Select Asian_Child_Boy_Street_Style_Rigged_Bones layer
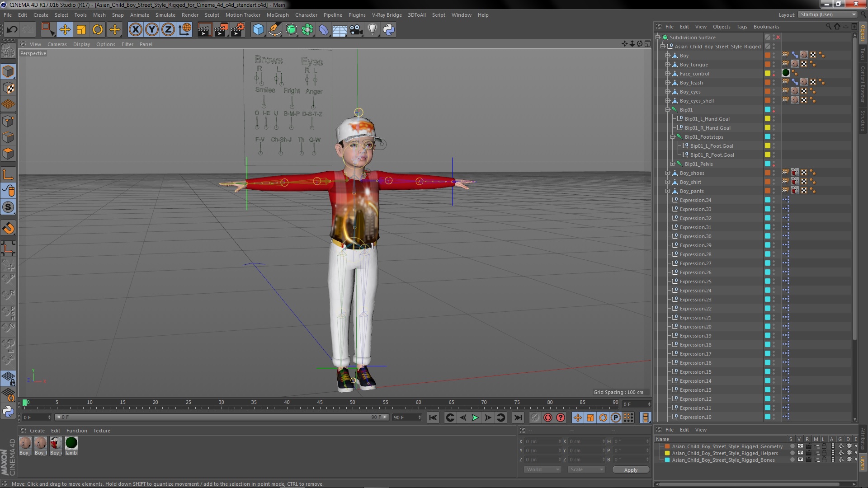The width and height of the screenshot is (868, 488). tap(723, 460)
